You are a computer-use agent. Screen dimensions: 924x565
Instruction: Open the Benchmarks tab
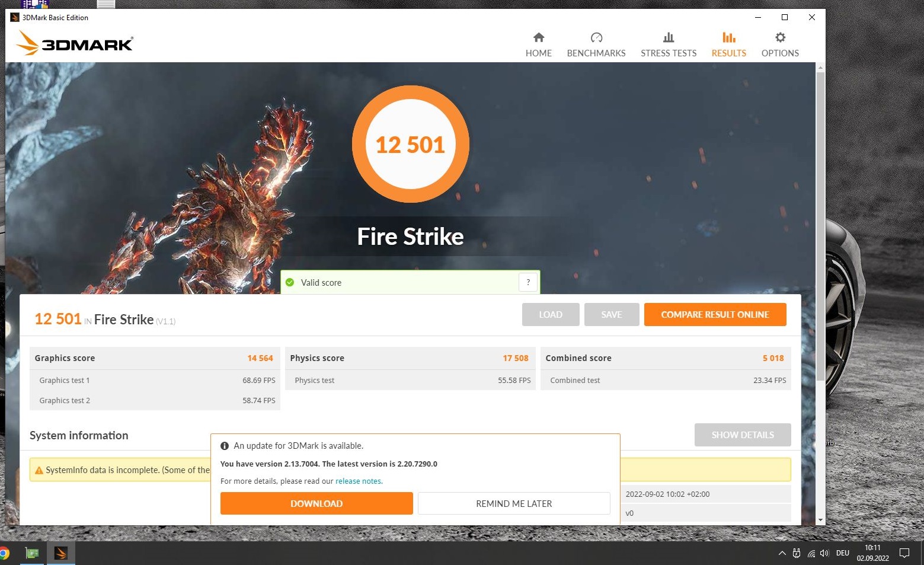pos(596,45)
